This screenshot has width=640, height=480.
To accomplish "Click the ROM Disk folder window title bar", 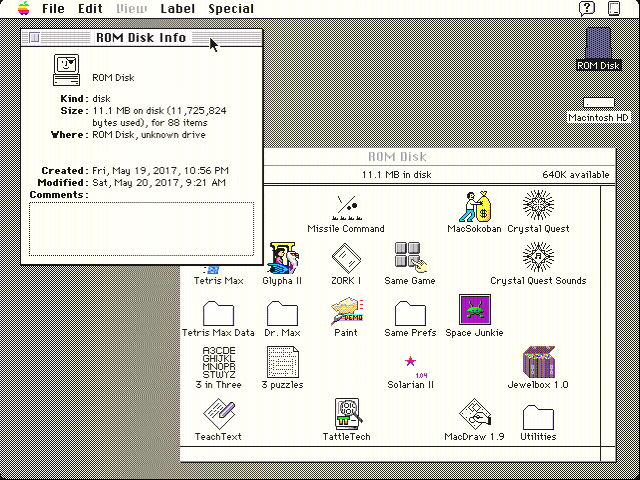I will point(439,156).
